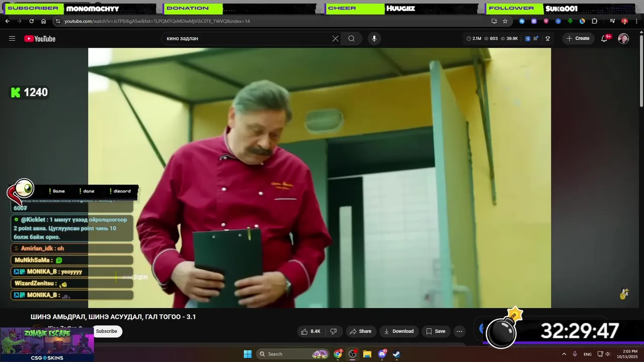
Task: Open OBS Studio from the taskbar
Action: [353, 354]
